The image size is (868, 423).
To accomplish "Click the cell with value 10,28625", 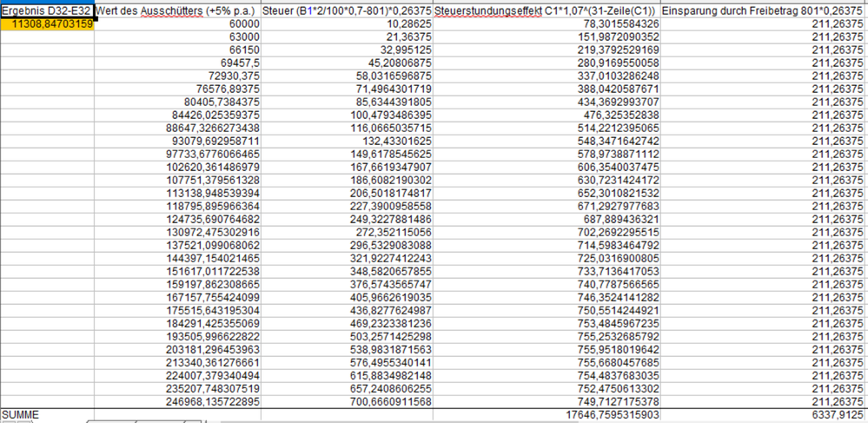I will [x=346, y=23].
